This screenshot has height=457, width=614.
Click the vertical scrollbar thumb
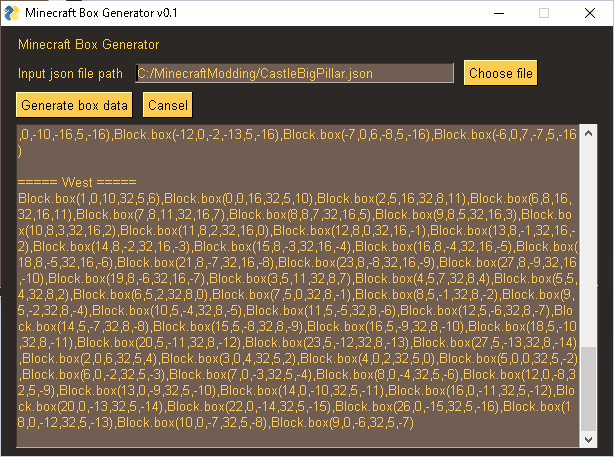(588, 388)
